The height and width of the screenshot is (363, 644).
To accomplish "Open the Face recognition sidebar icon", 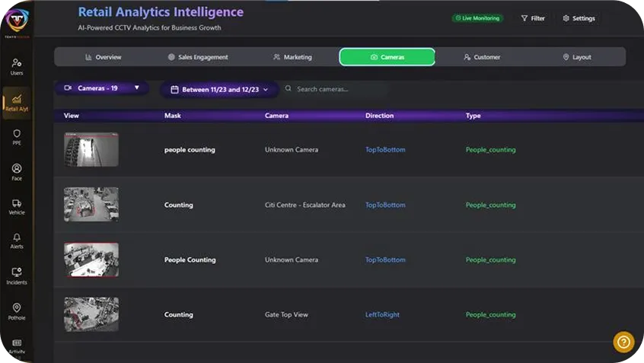I will (x=17, y=170).
